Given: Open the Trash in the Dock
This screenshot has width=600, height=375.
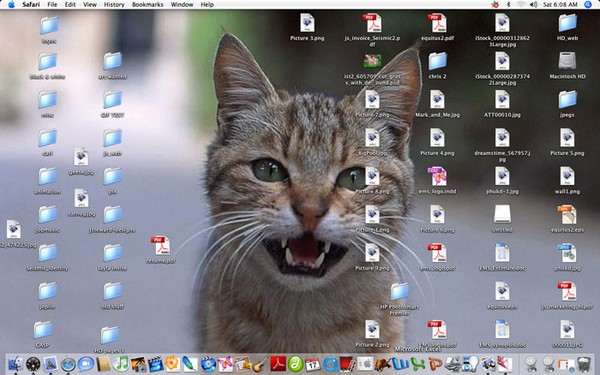Looking at the screenshot, I should tap(584, 364).
